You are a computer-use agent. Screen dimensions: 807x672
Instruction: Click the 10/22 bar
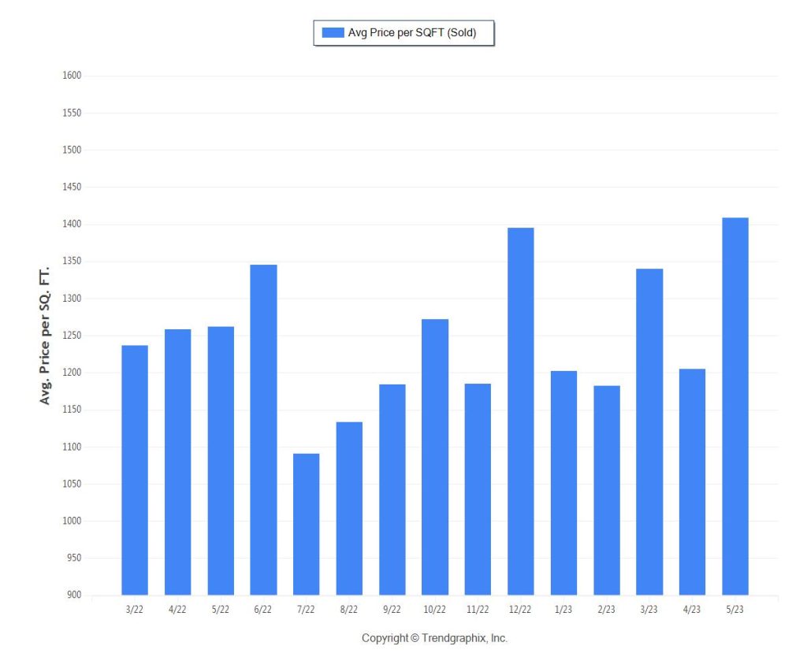435,457
